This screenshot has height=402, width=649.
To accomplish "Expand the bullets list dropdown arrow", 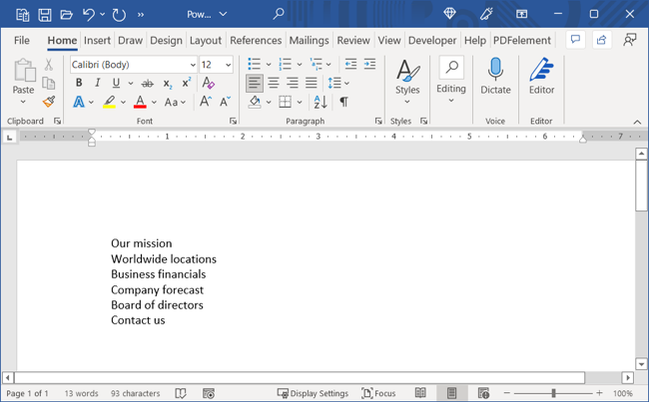I will click(268, 65).
